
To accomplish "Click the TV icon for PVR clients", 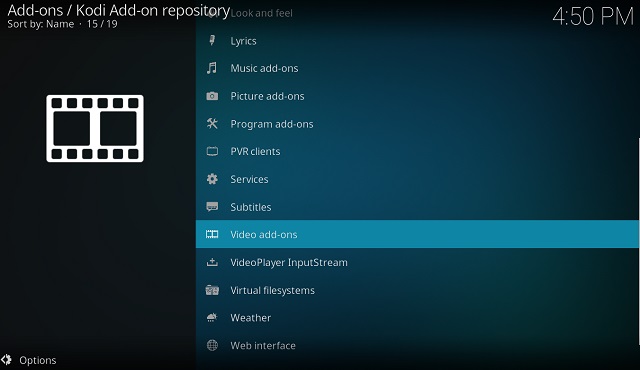I will pos(212,151).
